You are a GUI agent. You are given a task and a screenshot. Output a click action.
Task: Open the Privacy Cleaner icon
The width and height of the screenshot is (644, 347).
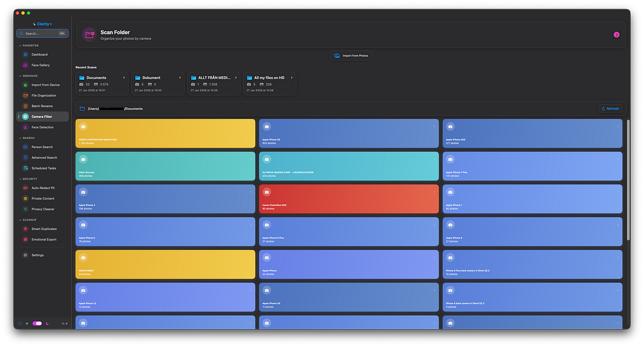(25, 209)
